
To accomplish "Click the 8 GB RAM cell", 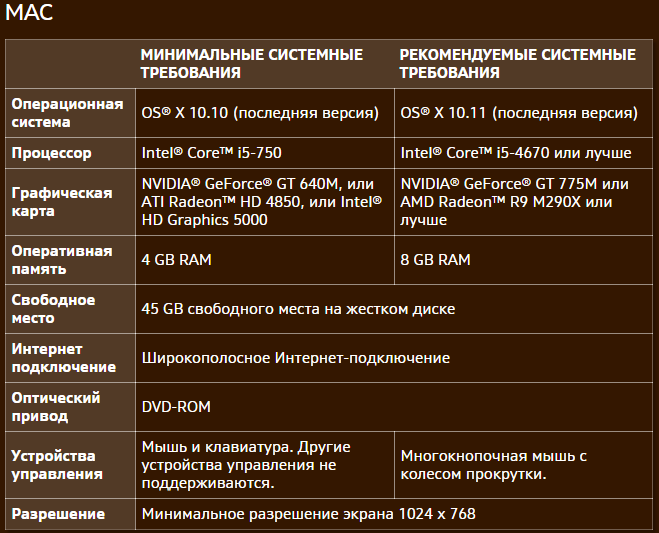I will [435, 260].
